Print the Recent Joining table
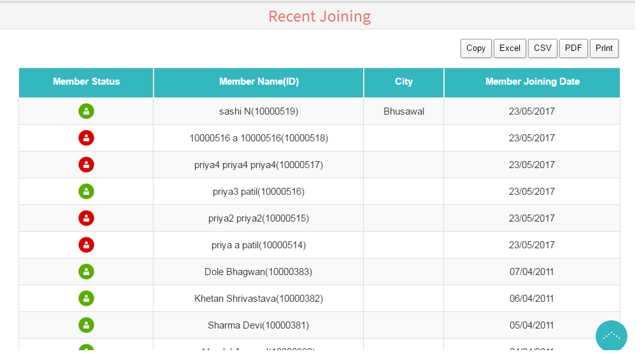This screenshot has height=354, width=644. 604,48
